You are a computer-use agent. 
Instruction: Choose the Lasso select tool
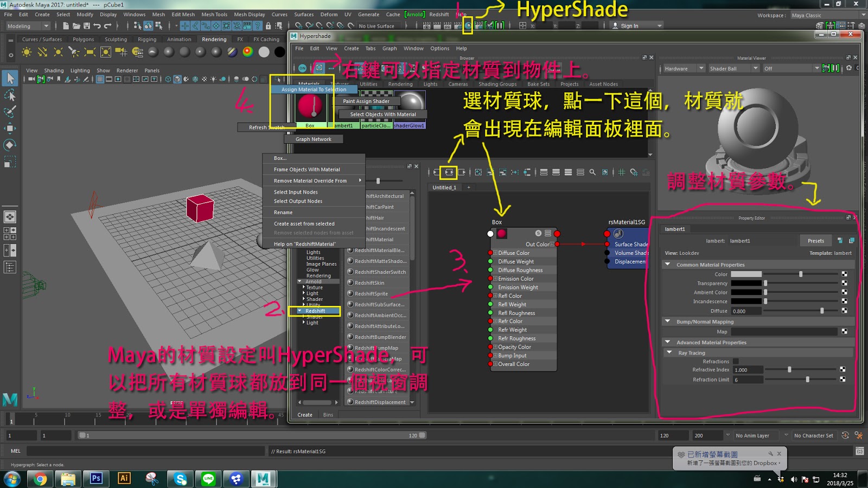pyautogui.click(x=10, y=95)
